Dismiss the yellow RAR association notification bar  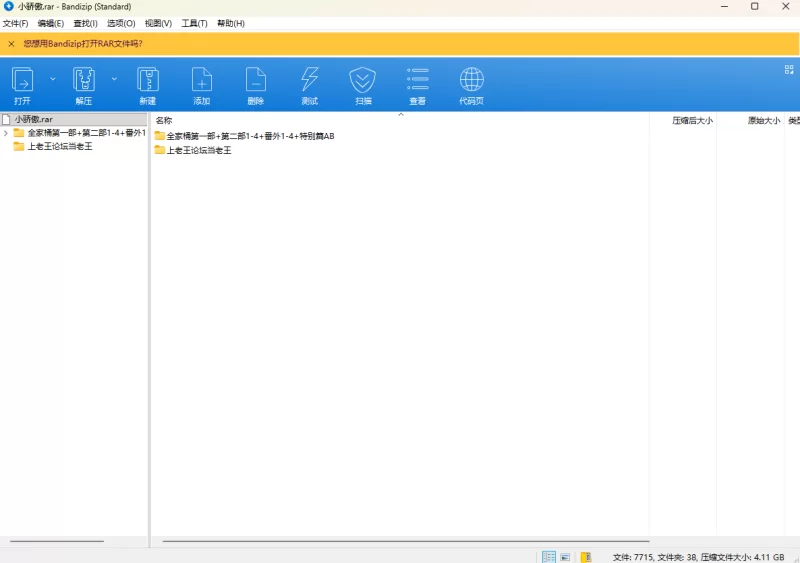point(11,44)
